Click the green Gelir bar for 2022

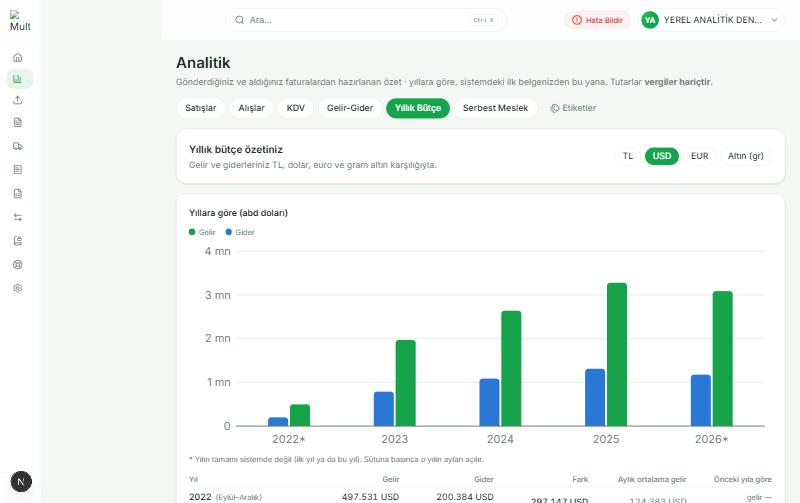click(300, 415)
